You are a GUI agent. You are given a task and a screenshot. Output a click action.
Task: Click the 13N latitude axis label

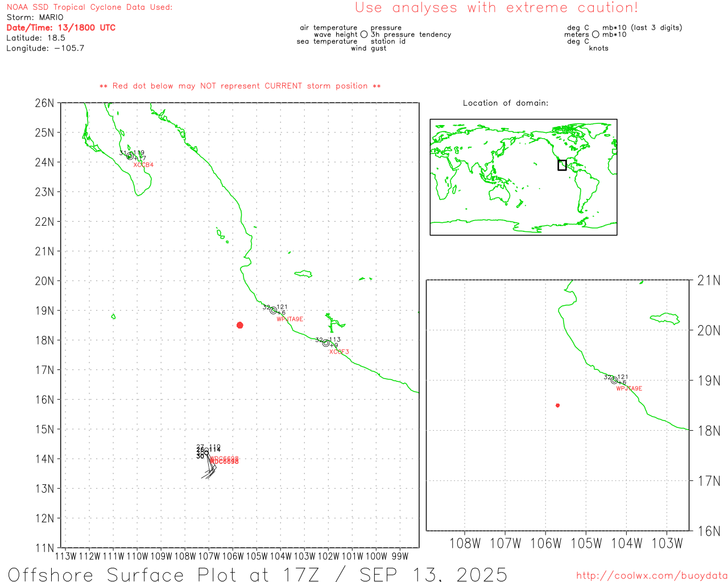click(x=45, y=489)
